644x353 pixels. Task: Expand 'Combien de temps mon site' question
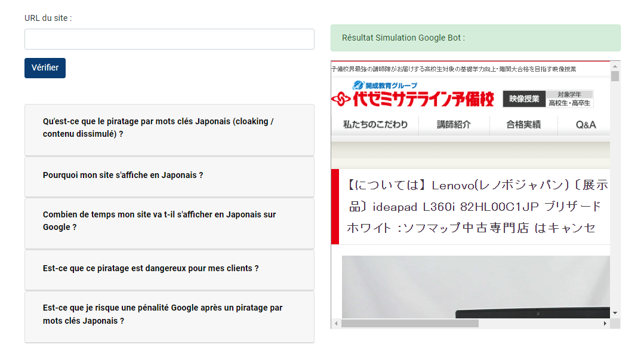tap(170, 223)
